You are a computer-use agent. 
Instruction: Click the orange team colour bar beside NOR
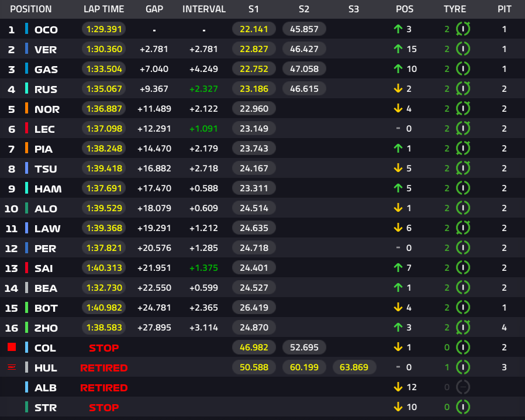[x=26, y=109]
